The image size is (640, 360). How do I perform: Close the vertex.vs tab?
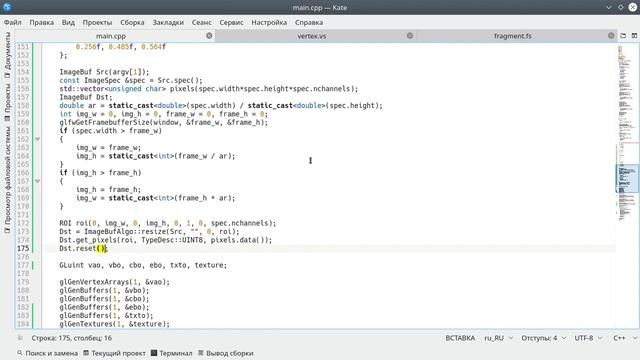tap(410, 36)
